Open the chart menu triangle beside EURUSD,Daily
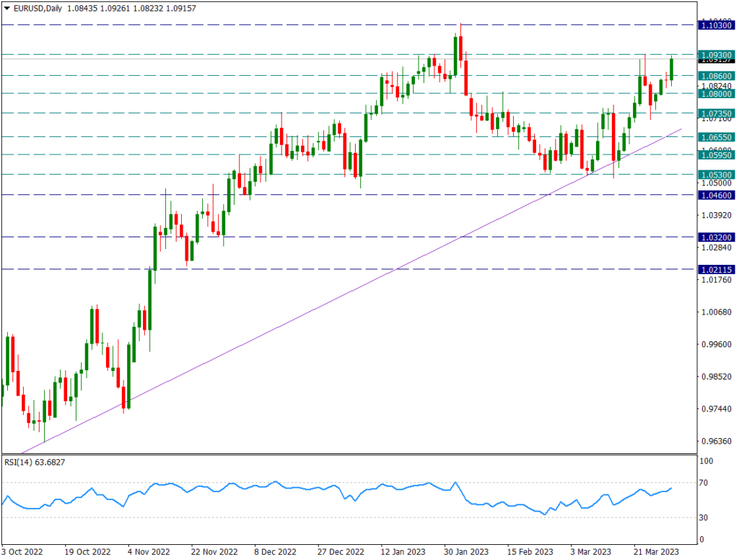Viewport: 739px width, 560px height. pyautogui.click(x=6, y=9)
